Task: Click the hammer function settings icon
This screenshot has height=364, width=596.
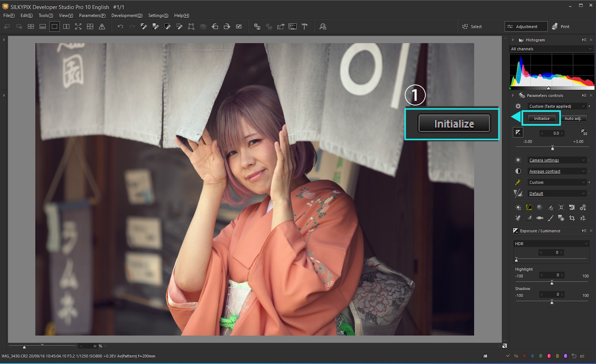Action: pos(305,27)
